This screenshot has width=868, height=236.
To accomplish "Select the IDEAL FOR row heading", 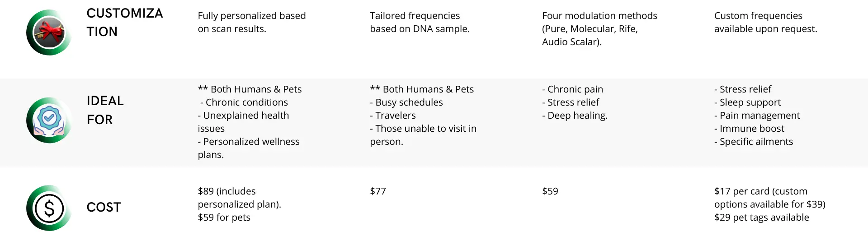I will click(105, 110).
